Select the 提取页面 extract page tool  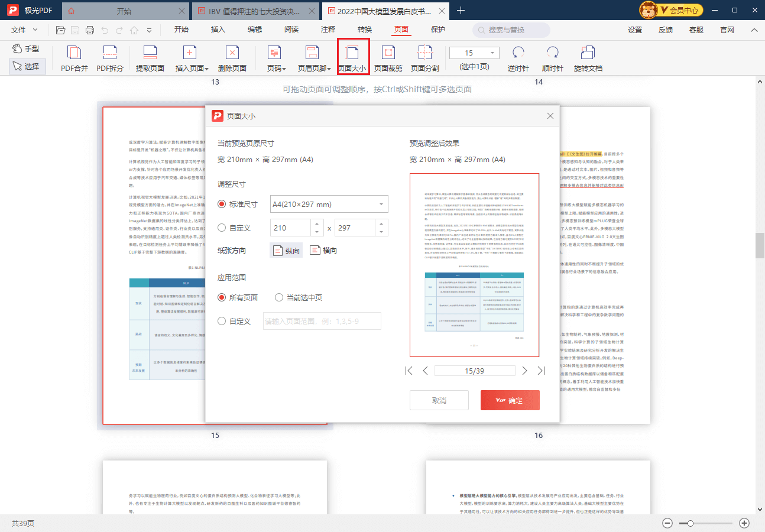150,53
